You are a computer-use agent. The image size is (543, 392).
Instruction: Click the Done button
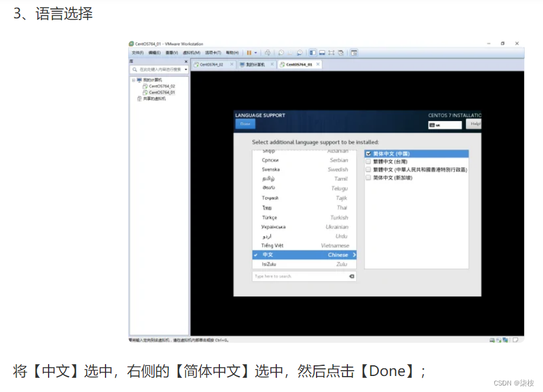pos(244,124)
